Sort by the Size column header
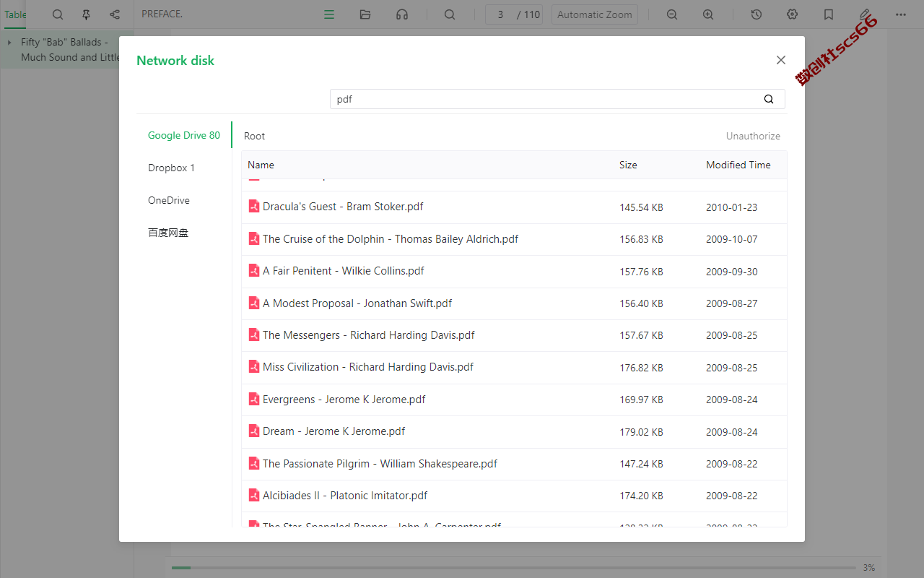Image resolution: width=924 pixels, height=578 pixels. (628, 165)
